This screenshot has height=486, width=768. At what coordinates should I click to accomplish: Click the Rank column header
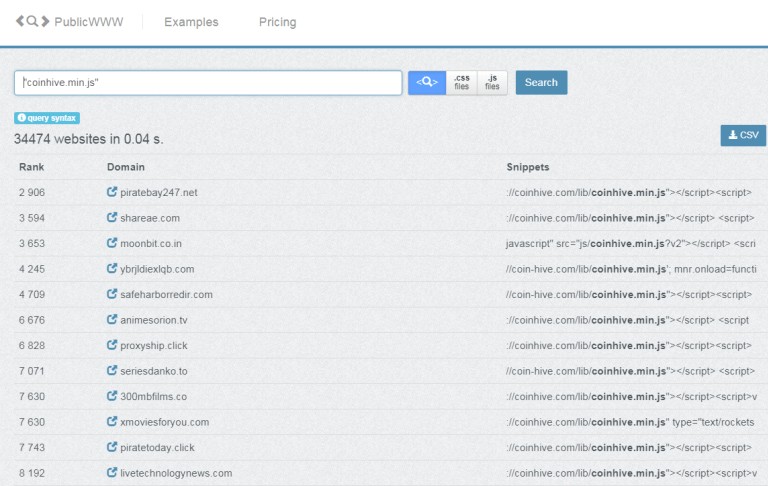pyautogui.click(x=31, y=167)
